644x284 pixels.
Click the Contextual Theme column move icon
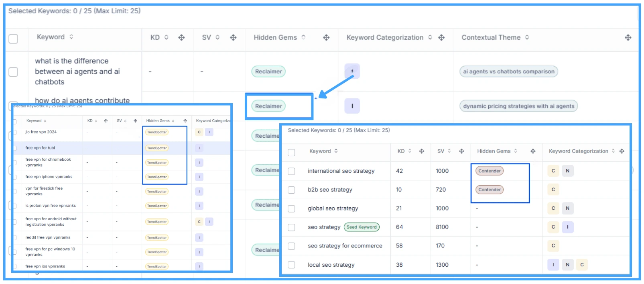[x=628, y=37]
